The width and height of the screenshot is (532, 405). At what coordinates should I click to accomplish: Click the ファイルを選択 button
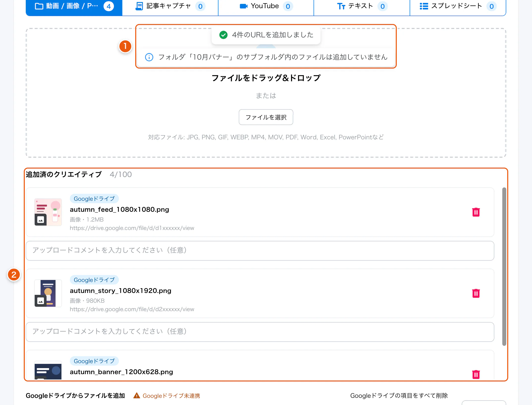click(x=266, y=117)
